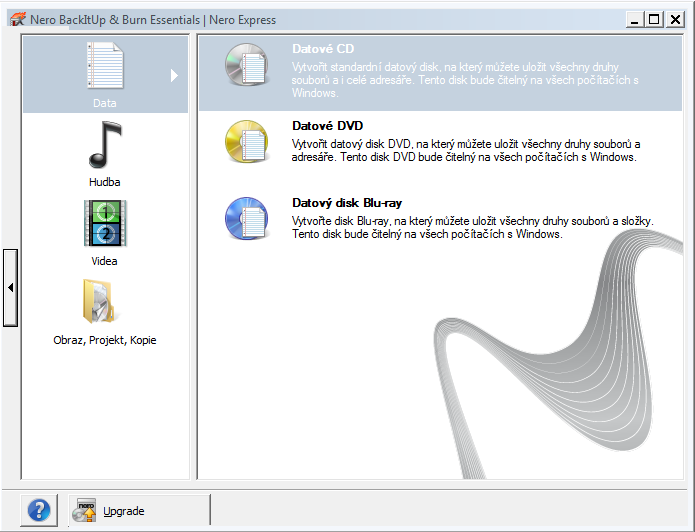Close the Nero Express window
This screenshot has height=532, width=695.
tap(675, 20)
